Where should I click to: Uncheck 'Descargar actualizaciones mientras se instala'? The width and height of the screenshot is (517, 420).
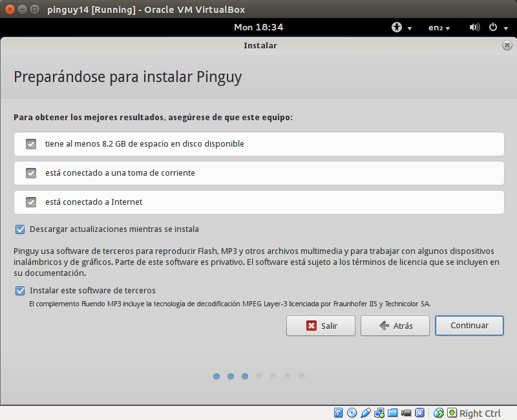[x=20, y=229]
